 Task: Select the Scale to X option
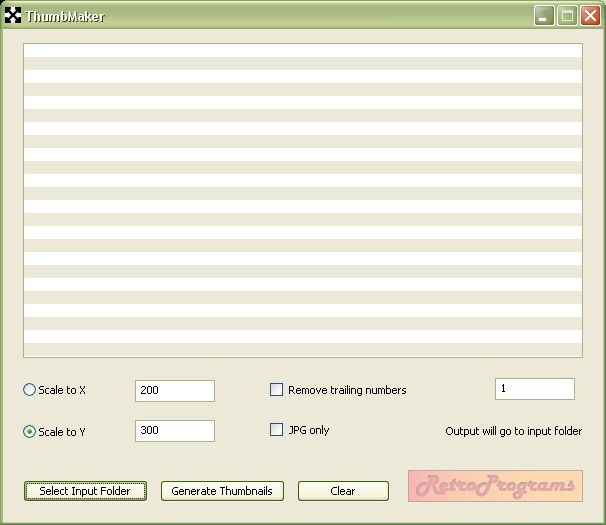click(29, 390)
